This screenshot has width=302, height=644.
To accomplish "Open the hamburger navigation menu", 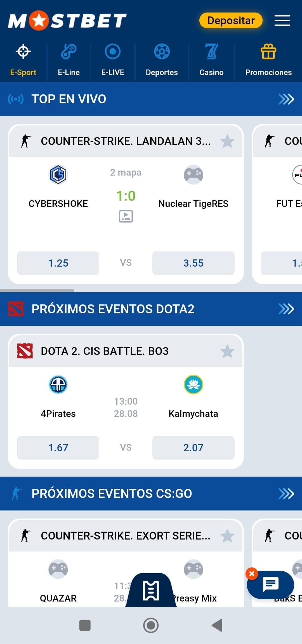I will tap(282, 21).
